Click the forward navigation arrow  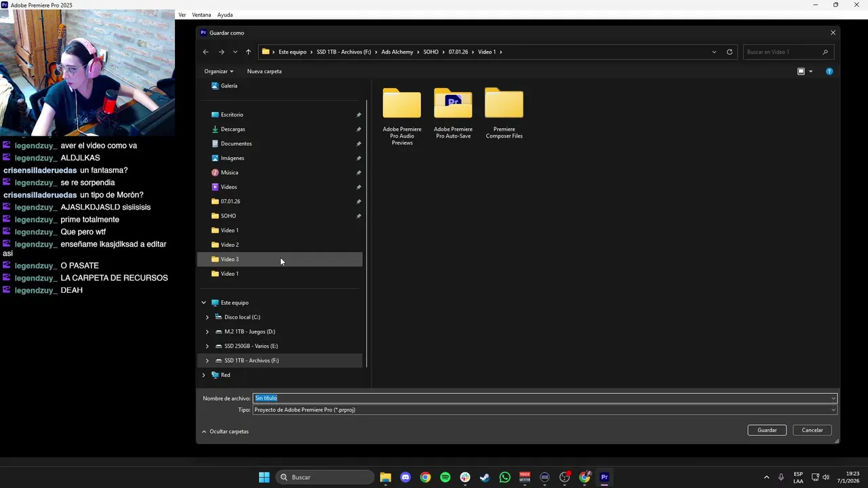221,52
